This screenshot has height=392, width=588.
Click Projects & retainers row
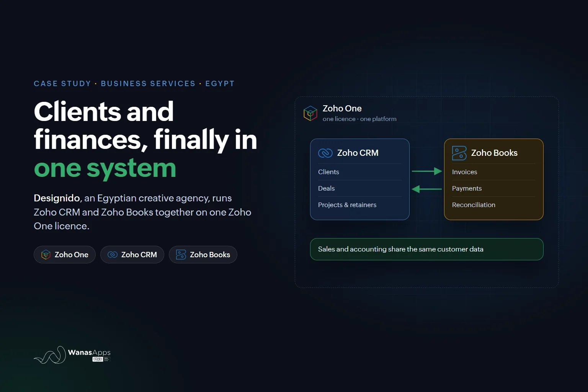click(360, 205)
